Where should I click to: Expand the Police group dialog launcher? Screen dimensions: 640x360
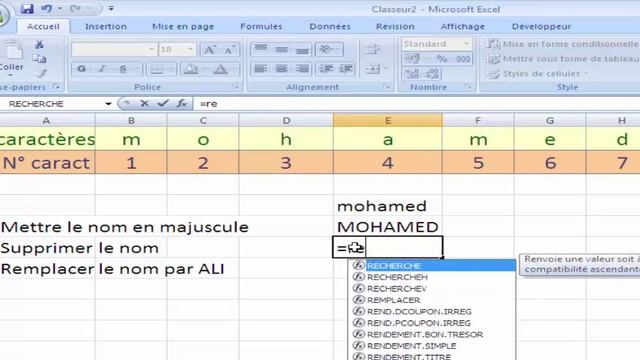pos(236,87)
